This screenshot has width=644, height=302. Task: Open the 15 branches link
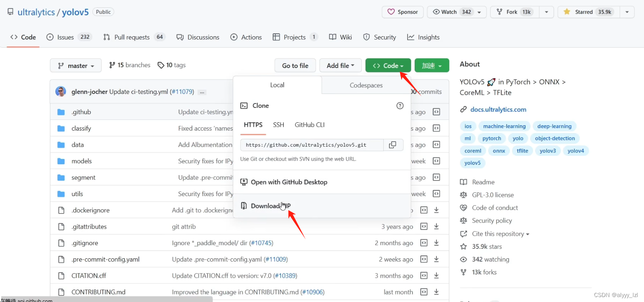tap(130, 65)
